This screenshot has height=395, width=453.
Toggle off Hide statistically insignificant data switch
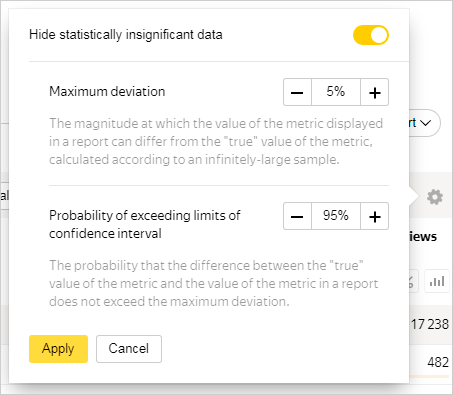pos(371,35)
